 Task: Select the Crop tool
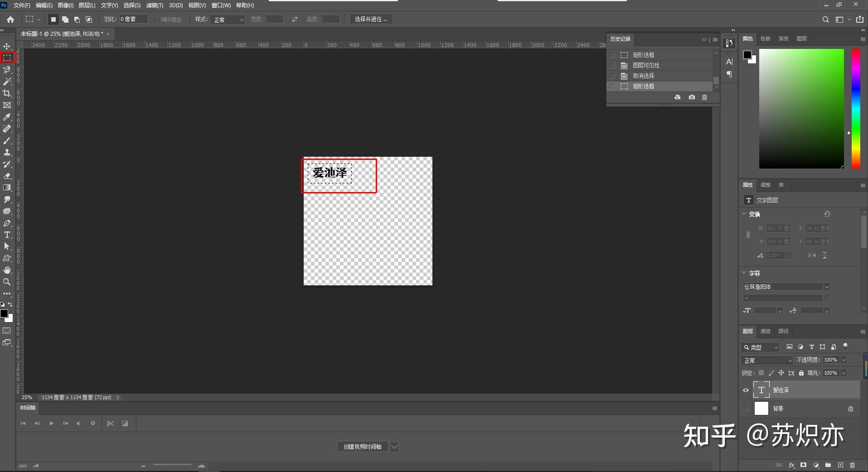tap(7, 93)
